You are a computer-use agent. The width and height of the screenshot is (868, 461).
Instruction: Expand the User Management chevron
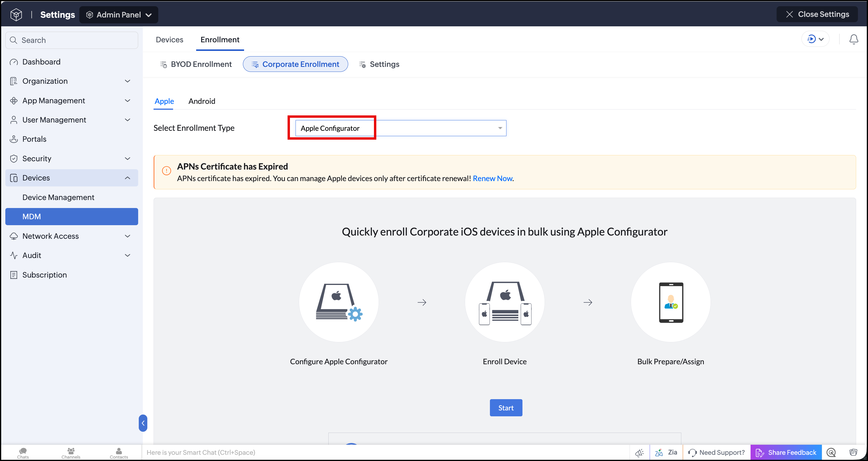tap(128, 120)
